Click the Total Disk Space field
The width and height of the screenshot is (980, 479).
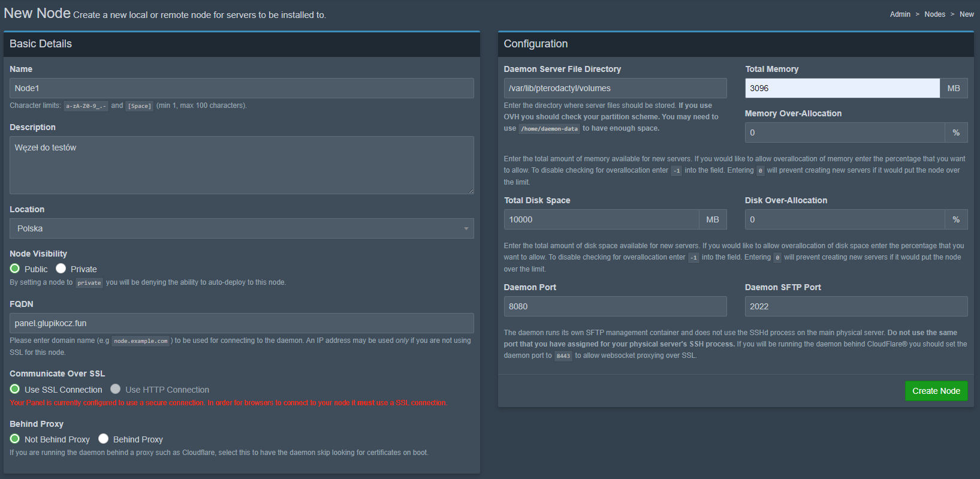coord(601,219)
